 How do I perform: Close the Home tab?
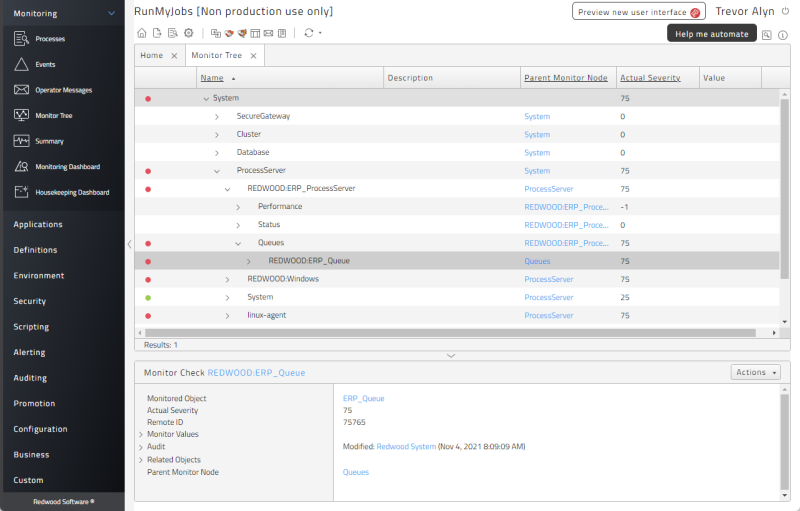point(174,56)
